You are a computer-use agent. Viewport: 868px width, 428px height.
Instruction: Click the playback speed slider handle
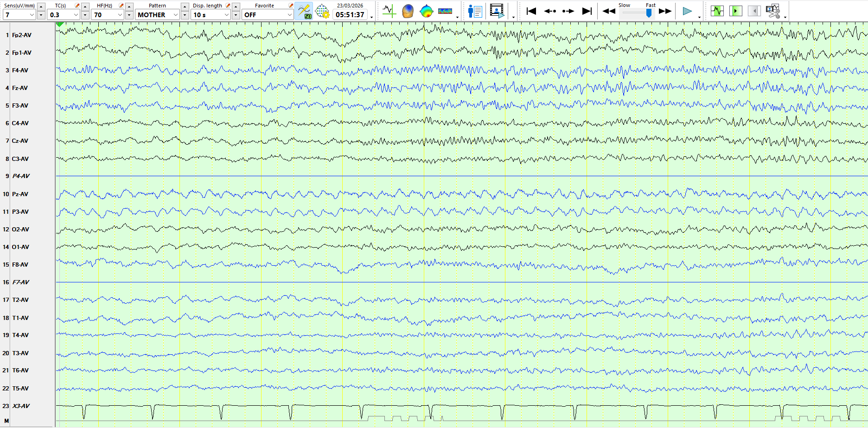pyautogui.click(x=649, y=13)
